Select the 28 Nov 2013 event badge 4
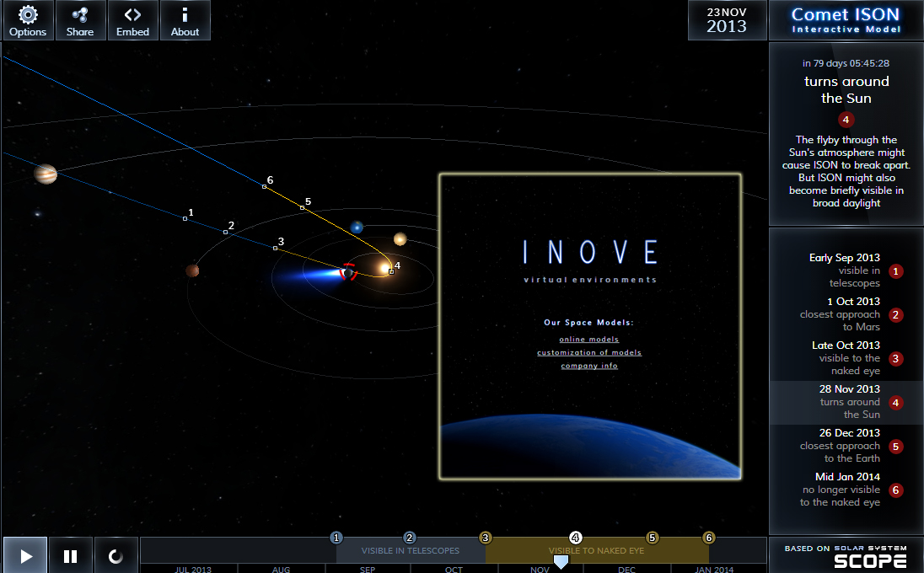The width and height of the screenshot is (924, 573). (895, 403)
